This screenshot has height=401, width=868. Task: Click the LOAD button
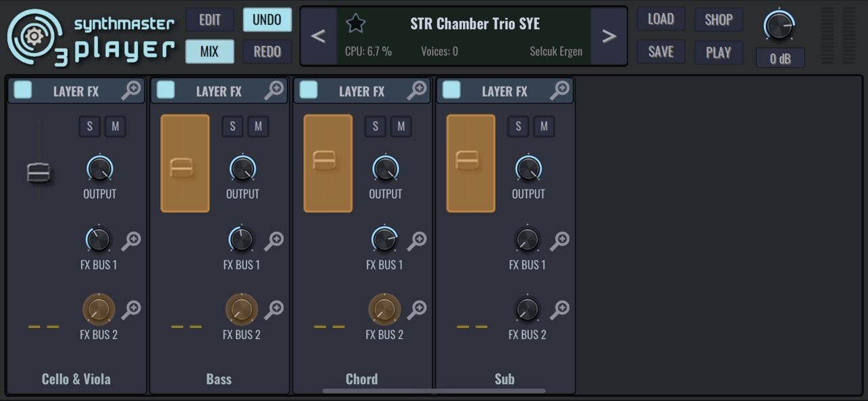click(661, 20)
